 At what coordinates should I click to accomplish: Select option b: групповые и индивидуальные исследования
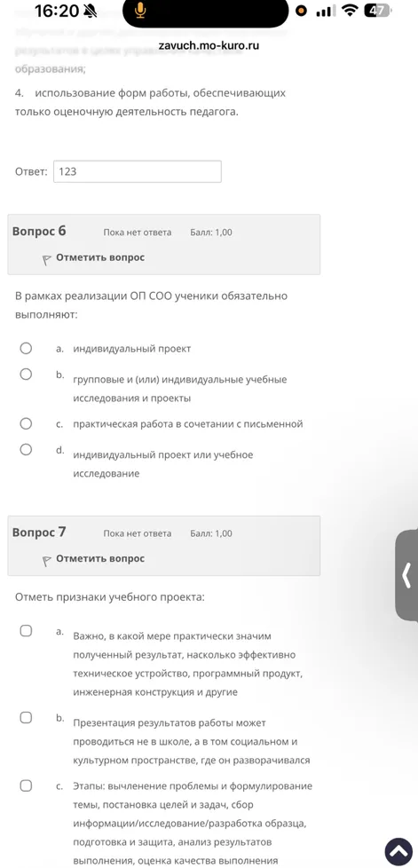[26, 375]
